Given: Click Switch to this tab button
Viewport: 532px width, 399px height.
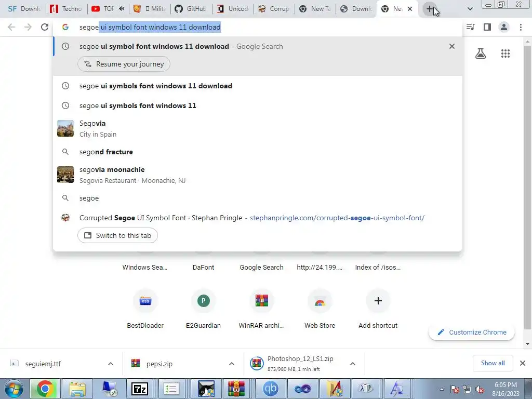Looking at the screenshot, I should pyautogui.click(x=117, y=235).
